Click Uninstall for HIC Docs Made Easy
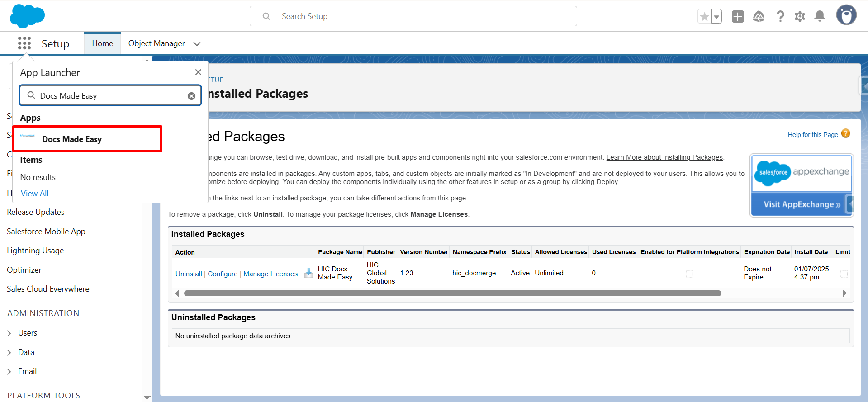This screenshot has height=402, width=868. [x=189, y=274]
